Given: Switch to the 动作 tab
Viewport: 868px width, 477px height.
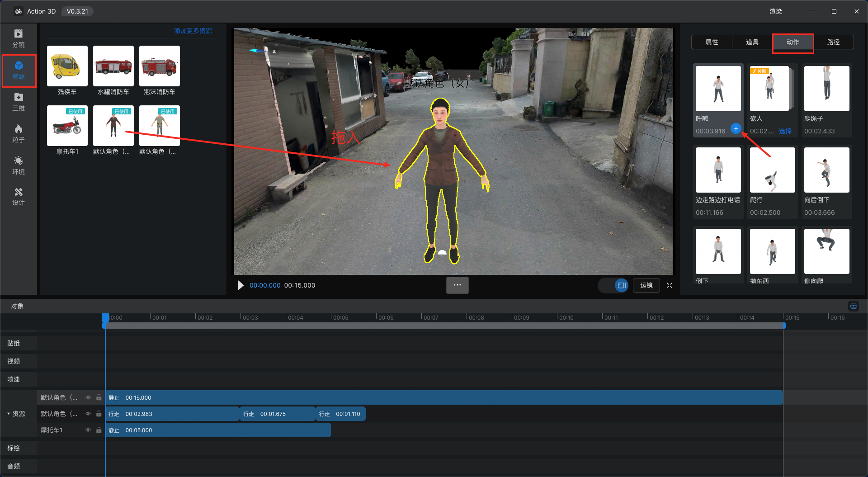Looking at the screenshot, I should pyautogui.click(x=793, y=42).
